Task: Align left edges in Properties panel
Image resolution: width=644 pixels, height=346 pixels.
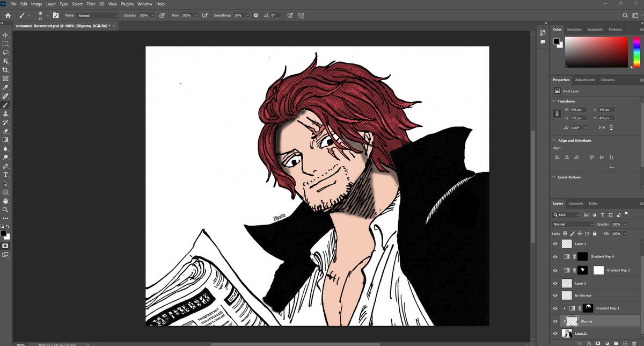Action: point(557,157)
